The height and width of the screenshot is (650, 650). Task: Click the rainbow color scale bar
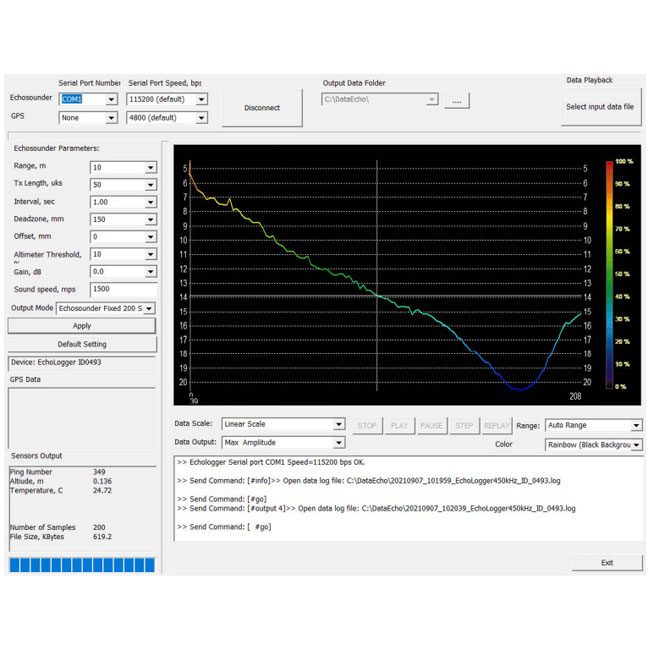click(609, 274)
